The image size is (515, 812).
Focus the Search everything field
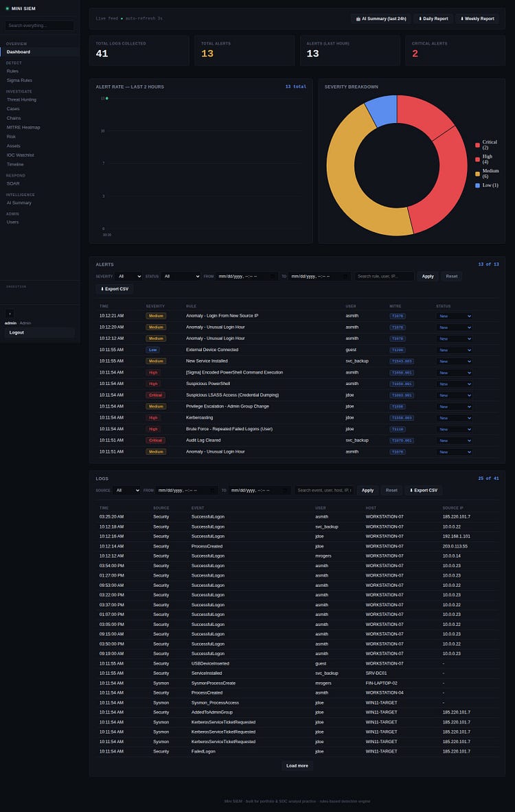click(39, 25)
